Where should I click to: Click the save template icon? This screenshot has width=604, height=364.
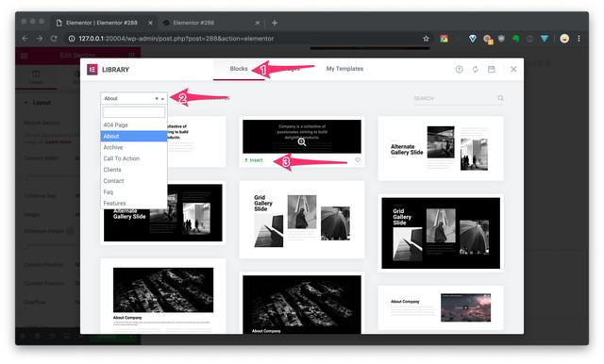492,69
